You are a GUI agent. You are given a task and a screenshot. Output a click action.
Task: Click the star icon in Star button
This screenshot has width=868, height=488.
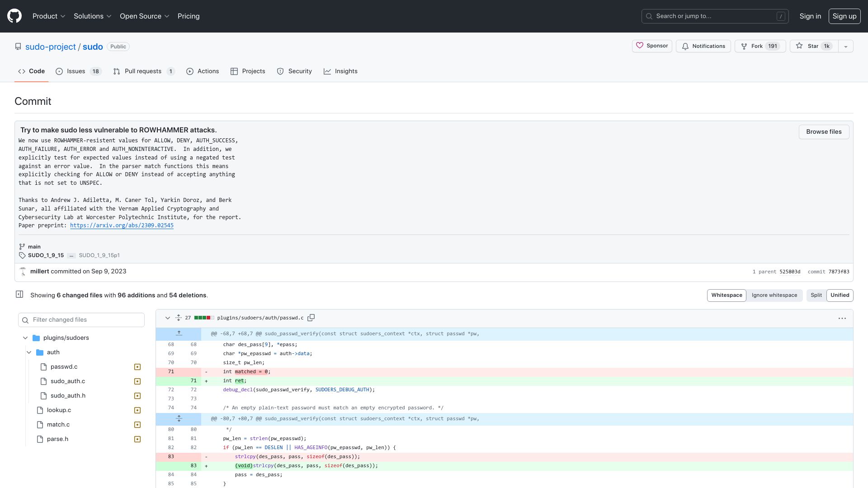pyautogui.click(x=799, y=46)
